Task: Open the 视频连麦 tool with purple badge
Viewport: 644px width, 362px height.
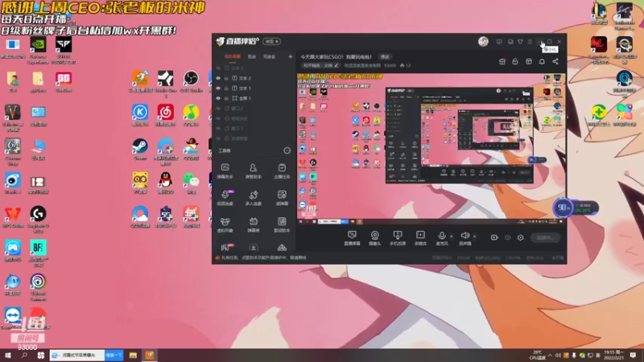Action: tap(225, 197)
